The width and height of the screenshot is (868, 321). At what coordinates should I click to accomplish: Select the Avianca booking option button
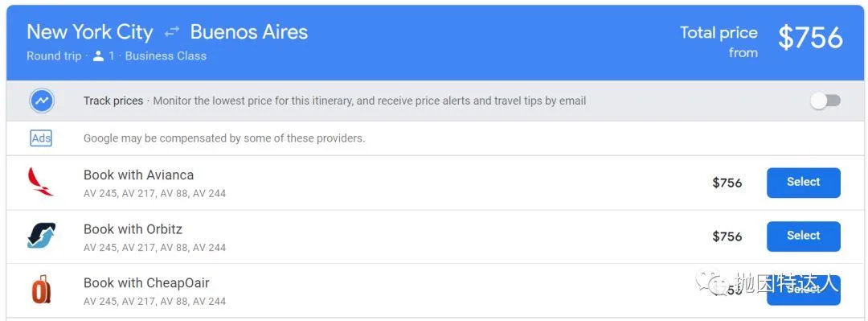[803, 183]
